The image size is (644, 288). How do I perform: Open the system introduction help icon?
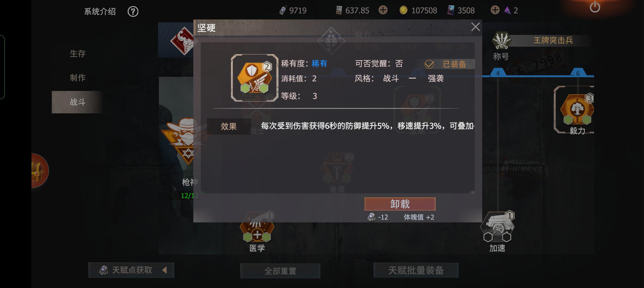click(x=133, y=11)
